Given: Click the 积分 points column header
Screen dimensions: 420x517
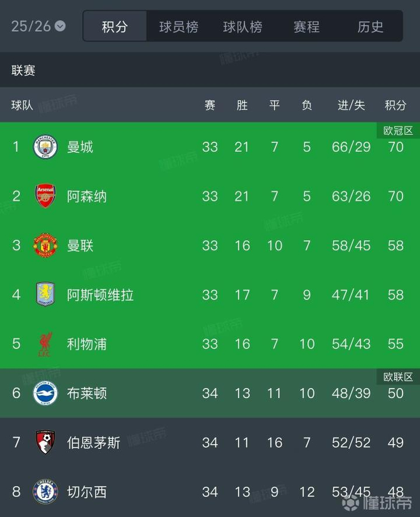Looking at the screenshot, I should click(x=395, y=105).
